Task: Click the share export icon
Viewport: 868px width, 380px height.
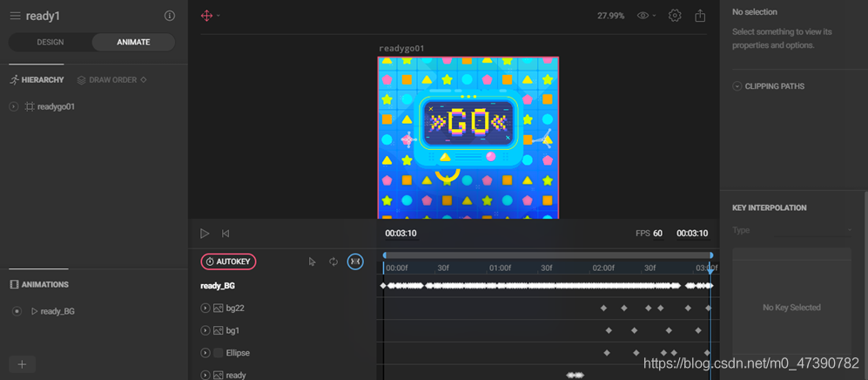Action: [700, 16]
